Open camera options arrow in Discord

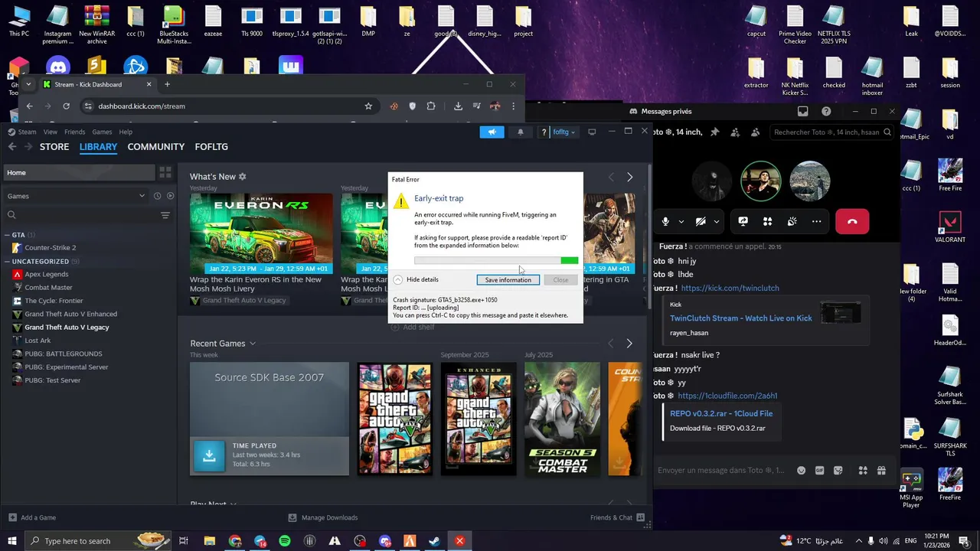716,221
